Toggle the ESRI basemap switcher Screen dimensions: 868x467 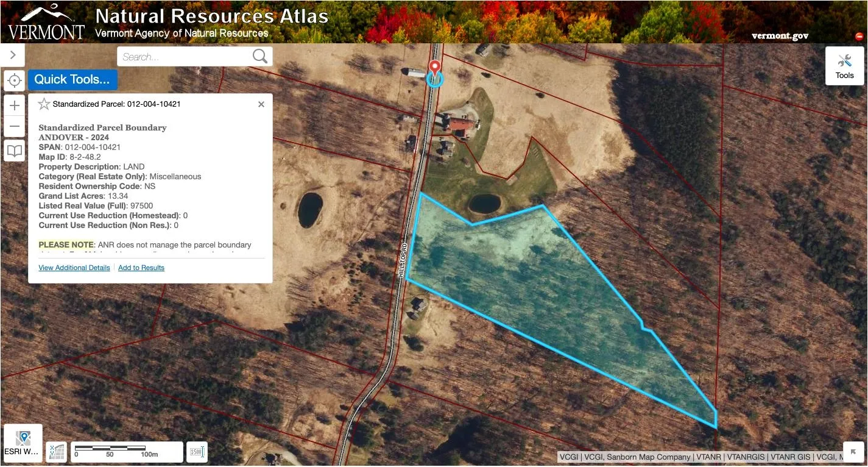coord(23,443)
